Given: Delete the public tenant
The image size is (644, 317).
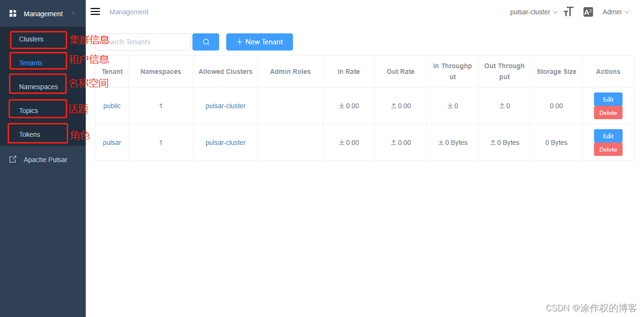Looking at the screenshot, I should click(608, 112).
